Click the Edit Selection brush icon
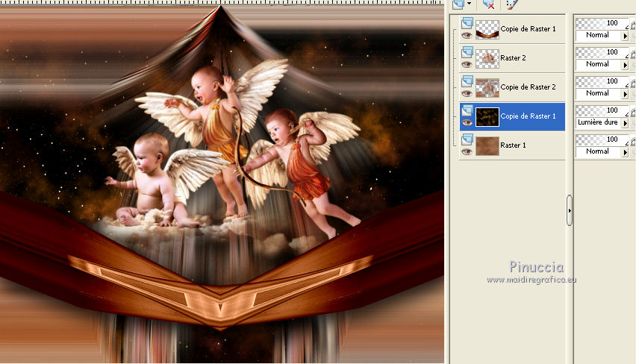The image size is (636, 364). click(512, 4)
